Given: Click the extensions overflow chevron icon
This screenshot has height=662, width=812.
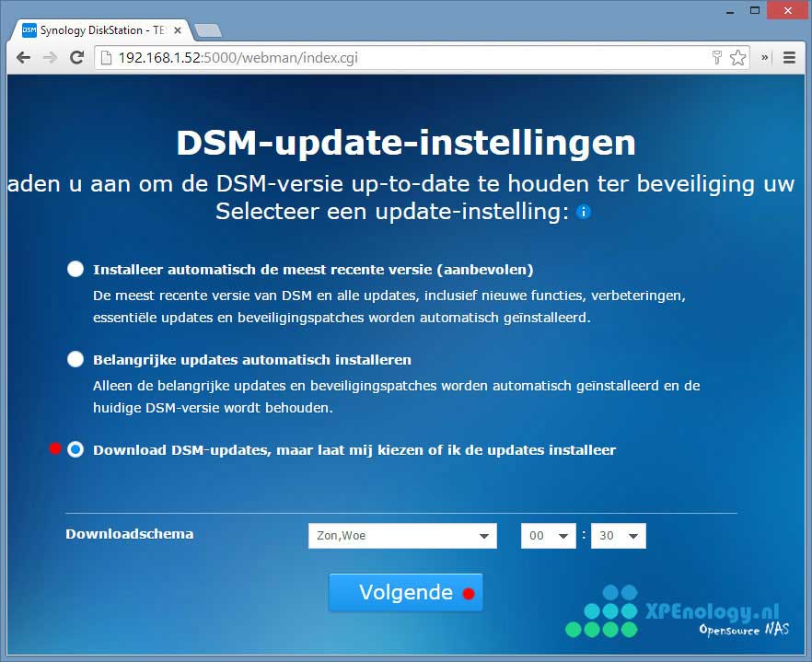Looking at the screenshot, I should click(x=763, y=57).
